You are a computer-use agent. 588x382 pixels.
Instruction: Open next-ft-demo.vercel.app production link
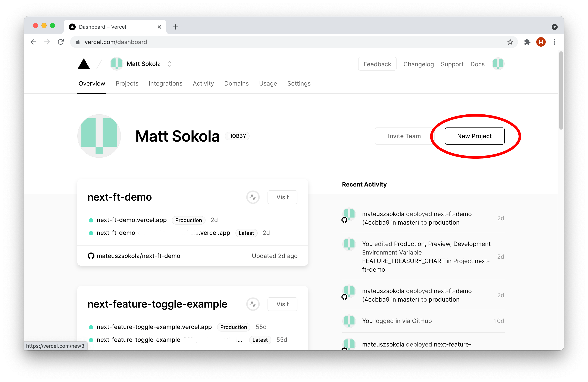[x=131, y=220]
